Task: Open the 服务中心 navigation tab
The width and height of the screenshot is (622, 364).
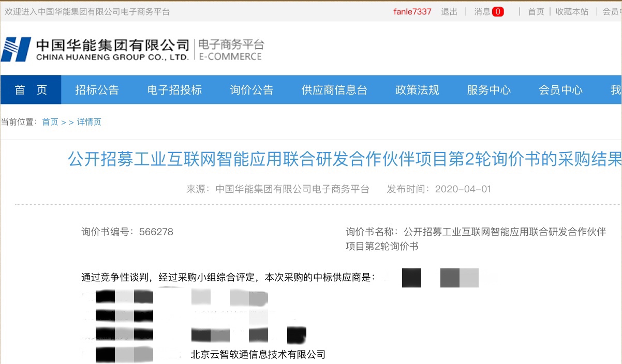Action: pos(488,89)
